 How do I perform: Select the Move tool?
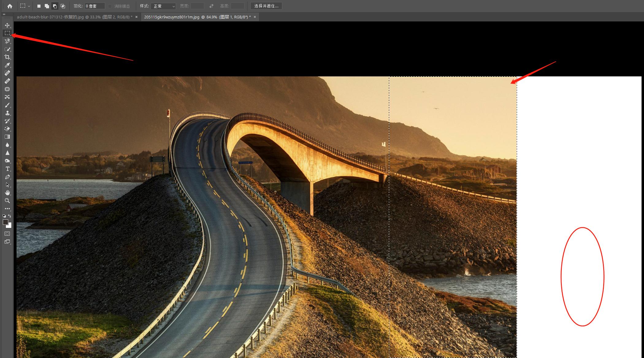(7, 25)
